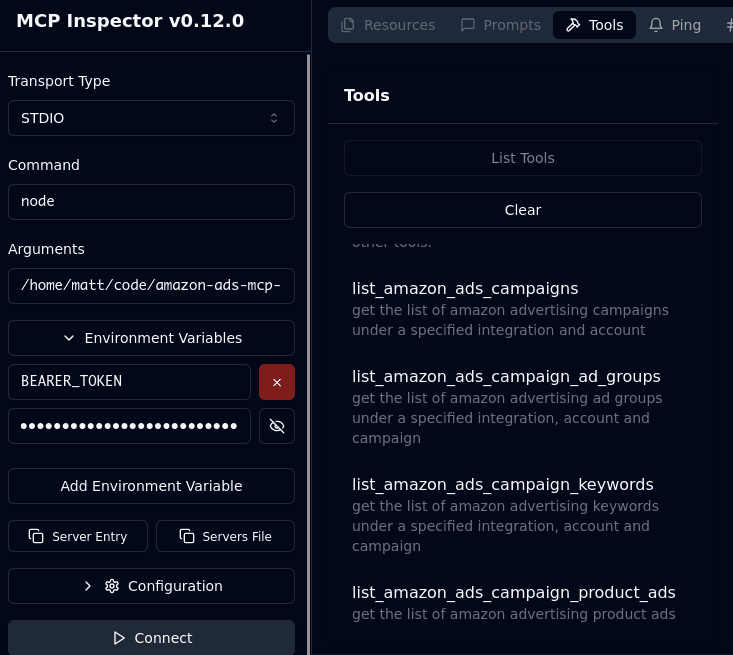Click the hammer icon on the Tools tab
The image size is (733, 655).
[573, 25]
